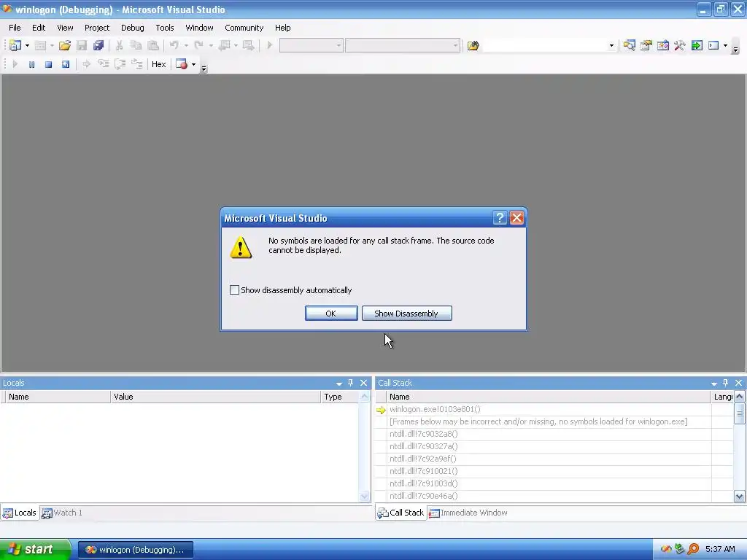The height and width of the screenshot is (560, 747).
Task: Click the Redo arrow icon
Action: click(x=199, y=45)
